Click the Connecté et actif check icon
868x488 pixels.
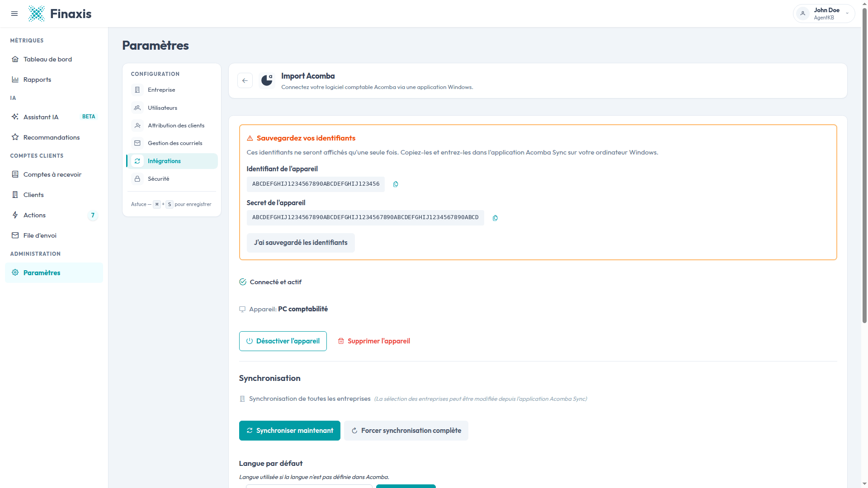coord(243,282)
